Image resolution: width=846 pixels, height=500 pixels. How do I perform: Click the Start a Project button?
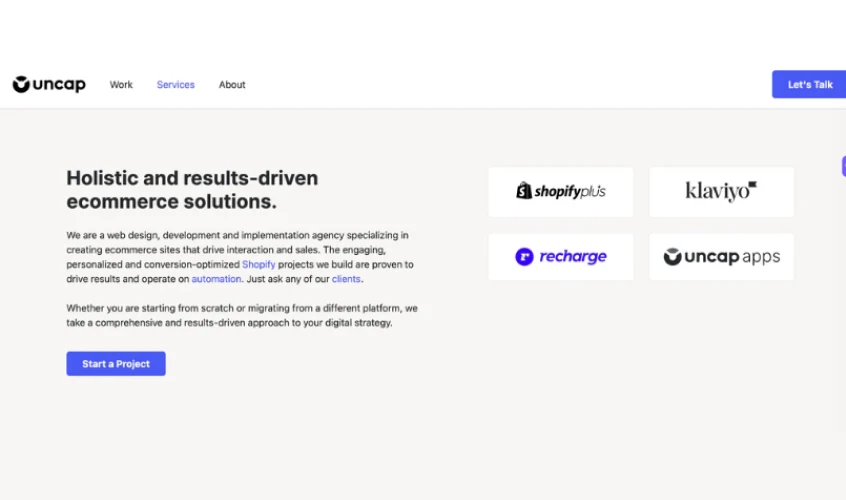point(116,364)
